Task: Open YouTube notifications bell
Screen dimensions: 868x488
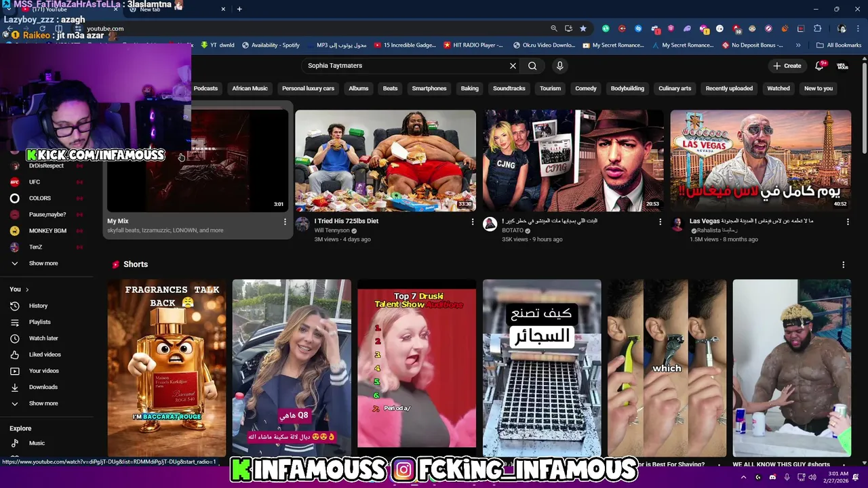Action: coord(819,66)
